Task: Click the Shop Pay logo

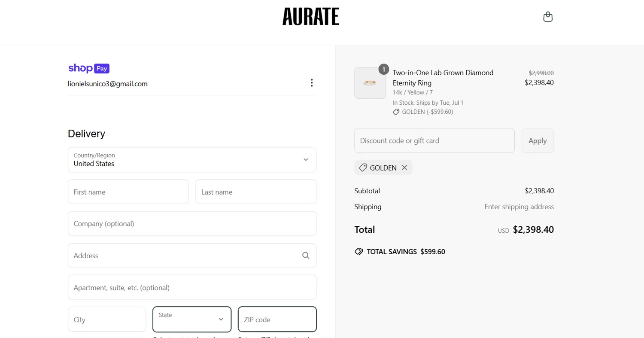Action: pos(89,68)
